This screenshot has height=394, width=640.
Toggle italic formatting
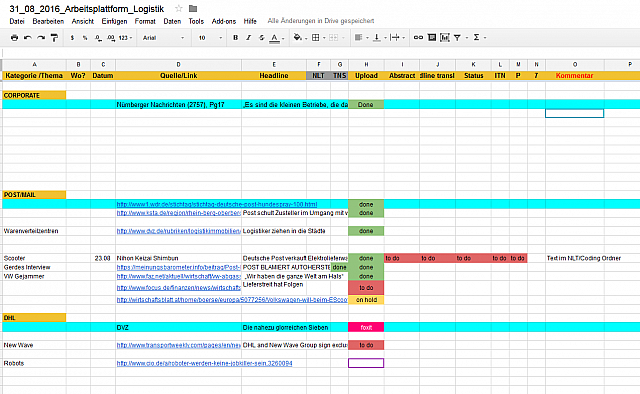(248, 38)
